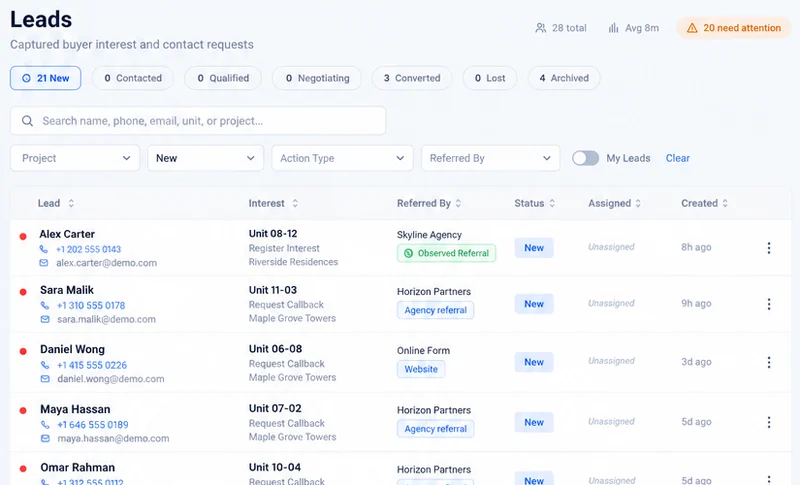The width and height of the screenshot is (800, 485).
Task: Sort by Lead column arrows
Action: (x=71, y=203)
